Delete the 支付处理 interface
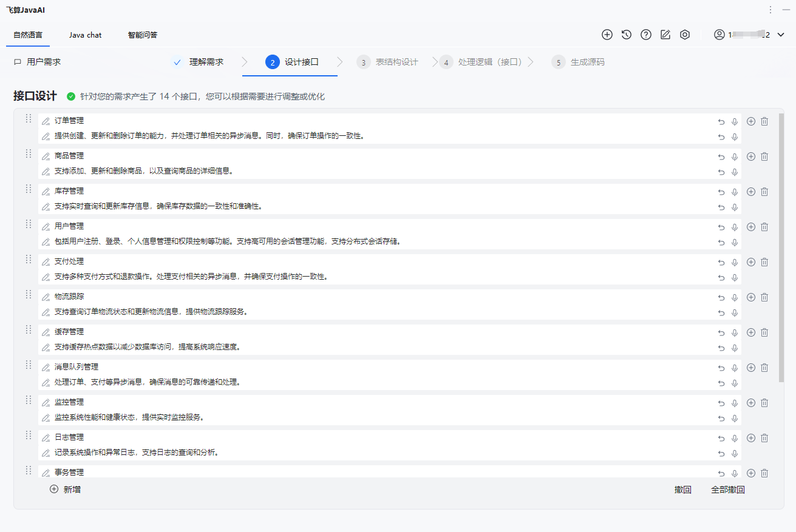The image size is (796, 532). click(x=764, y=262)
